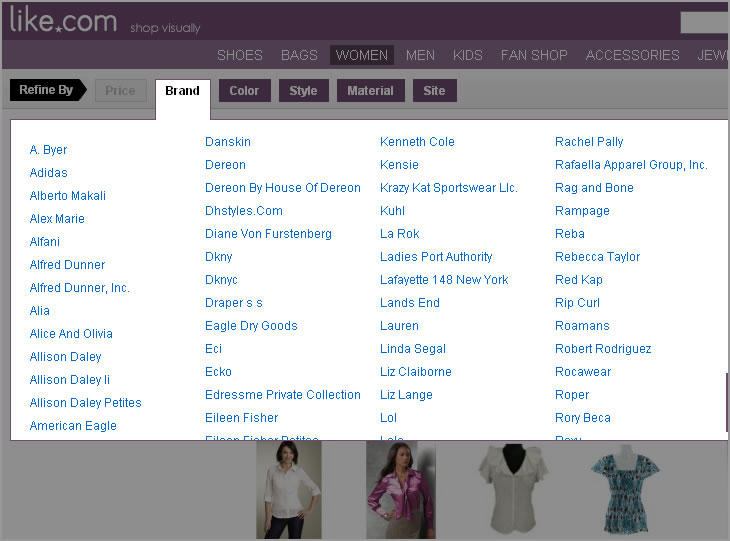Select the Rip Curl brand

pyautogui.click(x=577, y=303)
